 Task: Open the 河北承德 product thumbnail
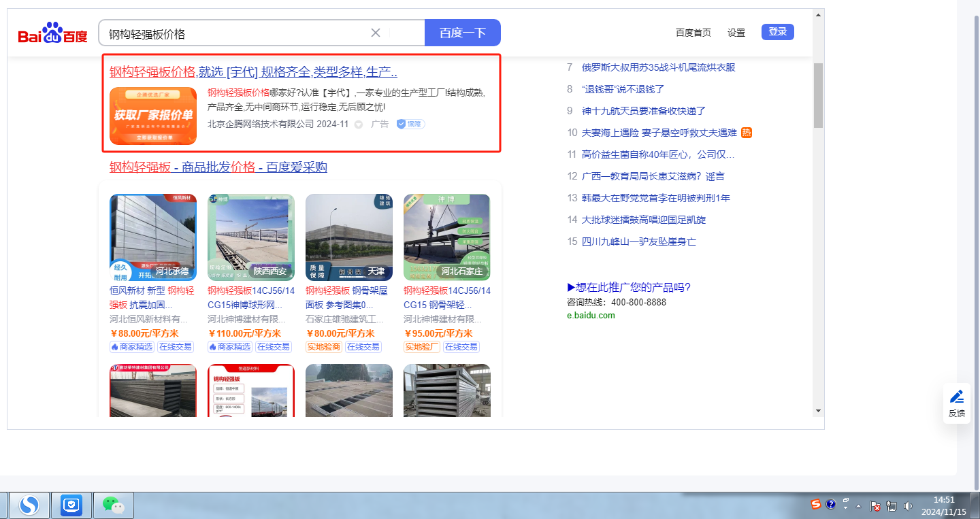tap(153, 237)
